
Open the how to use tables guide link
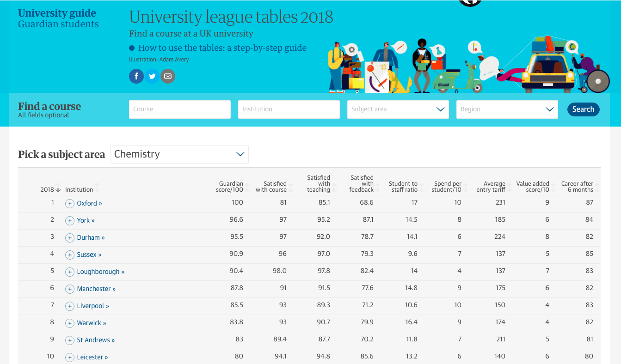222,48
